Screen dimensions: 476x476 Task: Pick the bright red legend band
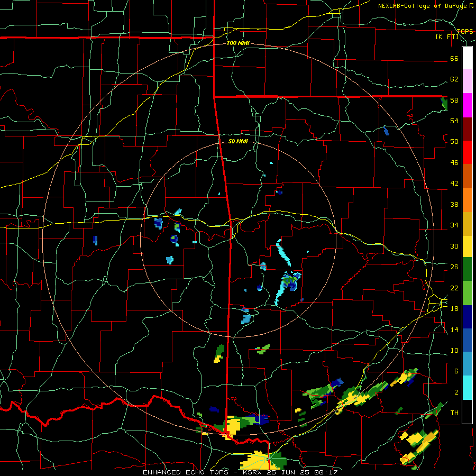point(467,152)
